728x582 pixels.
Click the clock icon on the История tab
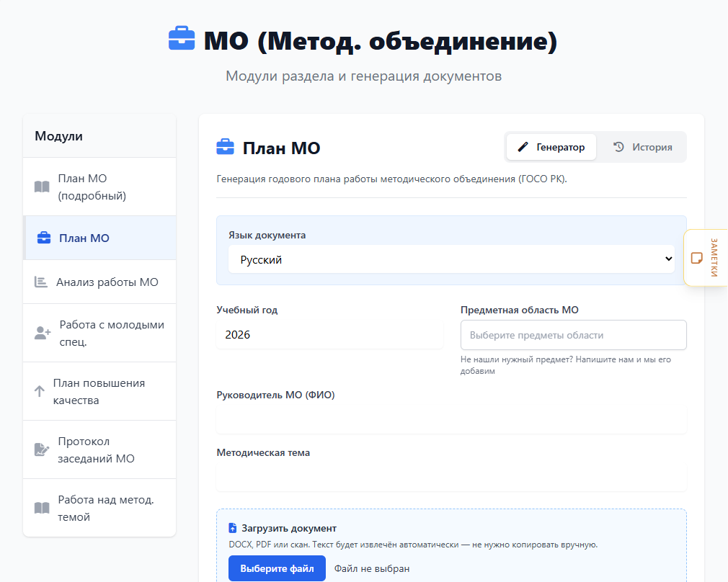[x=618, y=147]
